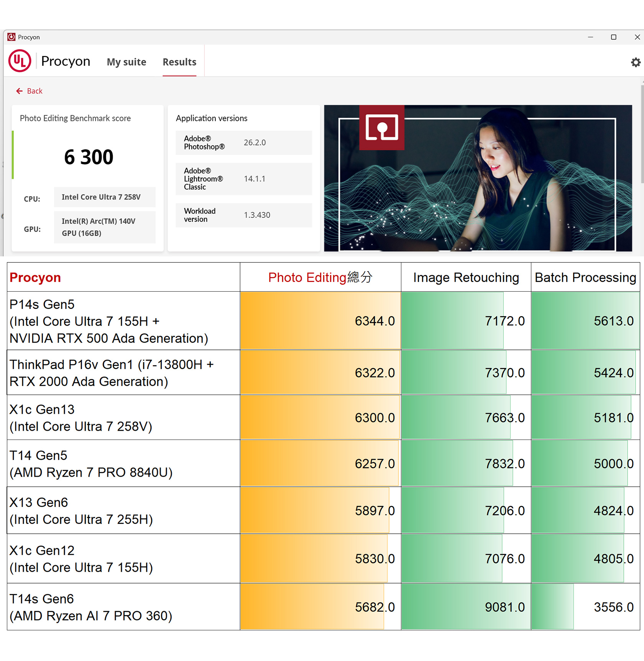Click the red photo benchmark icon on the banner

coord(381,128)
